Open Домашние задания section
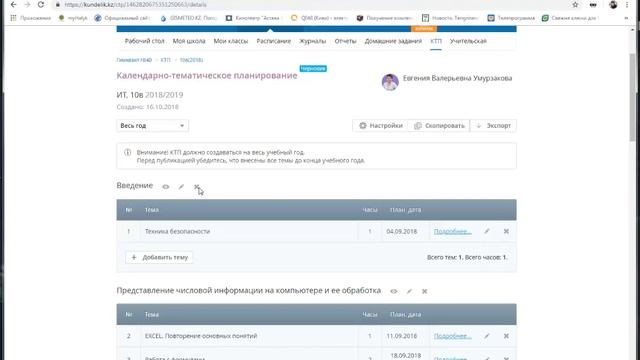 [x=393, y=41]
